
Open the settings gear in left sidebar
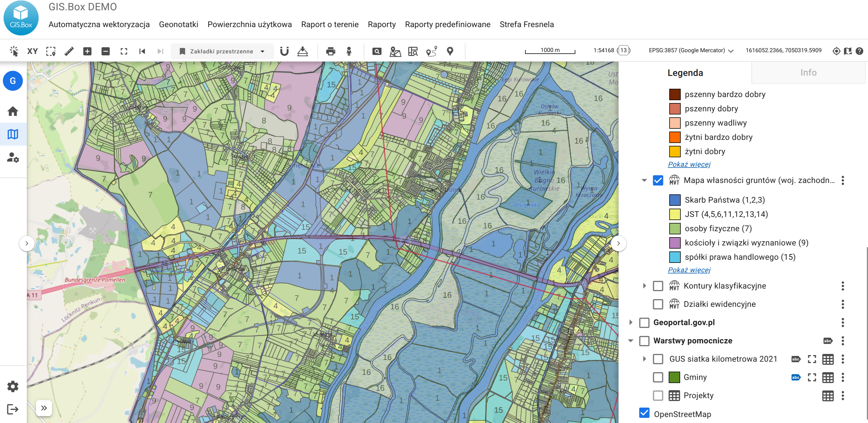(x=13, y=386)
